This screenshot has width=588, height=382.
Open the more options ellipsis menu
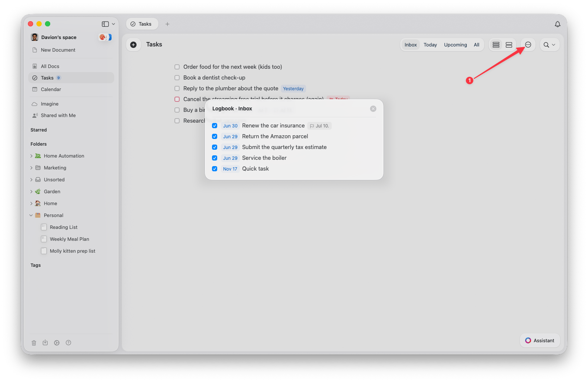tap(528, 45)
